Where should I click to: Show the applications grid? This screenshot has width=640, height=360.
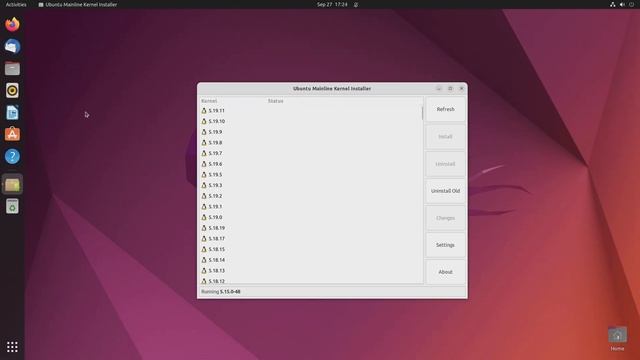click(12, 347)
